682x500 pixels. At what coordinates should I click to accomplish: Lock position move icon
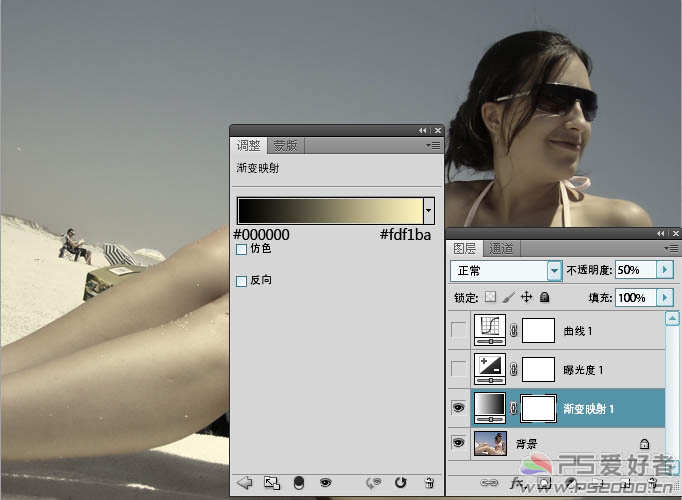526,297
